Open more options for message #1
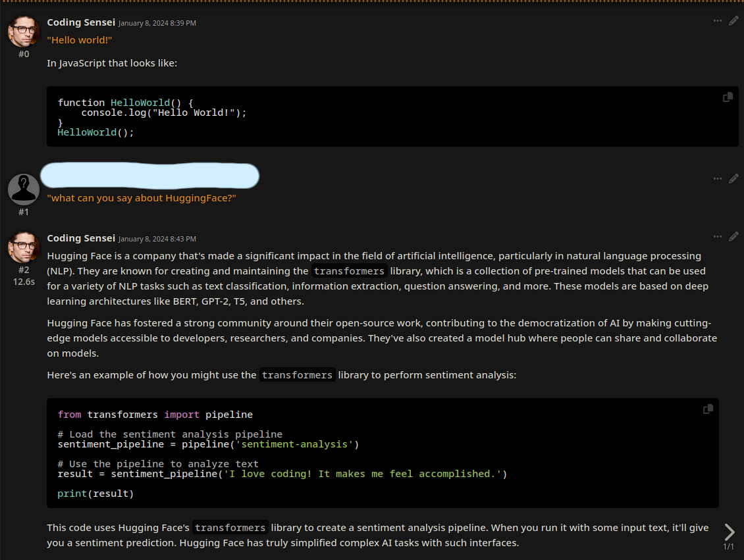This screenshot has height=560, width=744. pos(718,179)
